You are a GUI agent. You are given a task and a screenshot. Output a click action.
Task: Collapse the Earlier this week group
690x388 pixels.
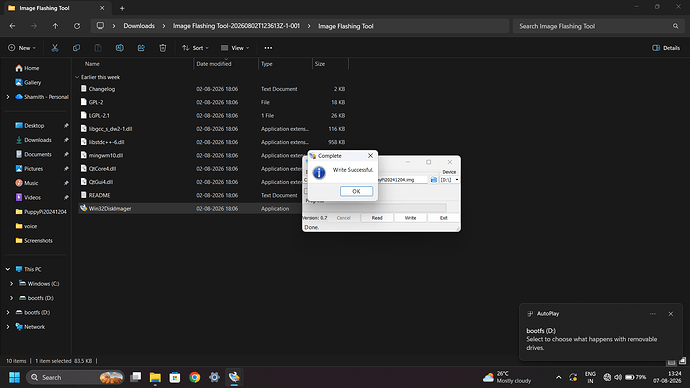[x=77, y=77]
